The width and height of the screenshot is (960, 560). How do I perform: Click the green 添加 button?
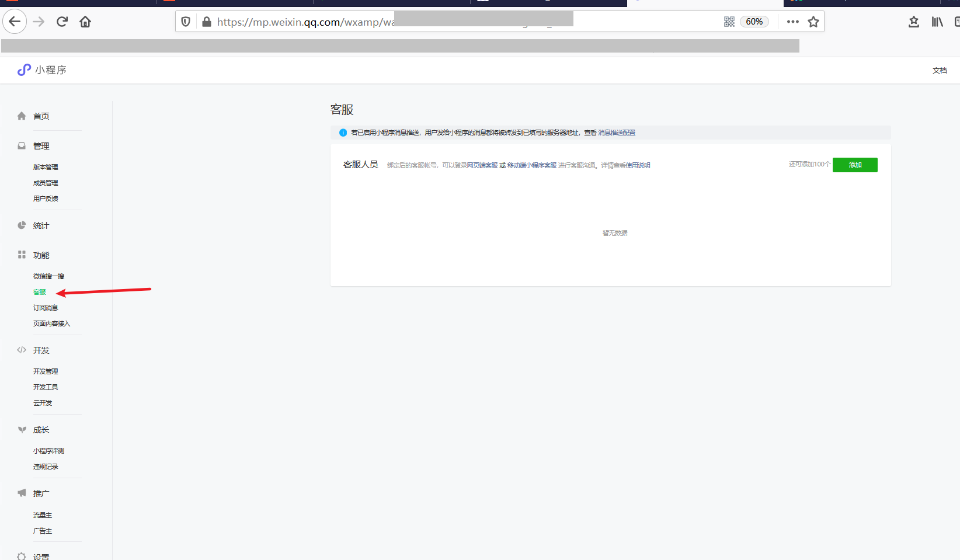click(x=855, y=165)
